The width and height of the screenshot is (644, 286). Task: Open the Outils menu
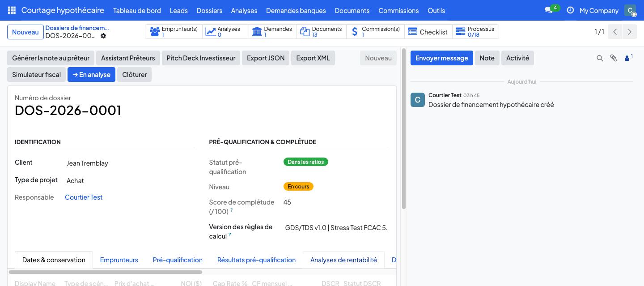click(x=436, y=10)
